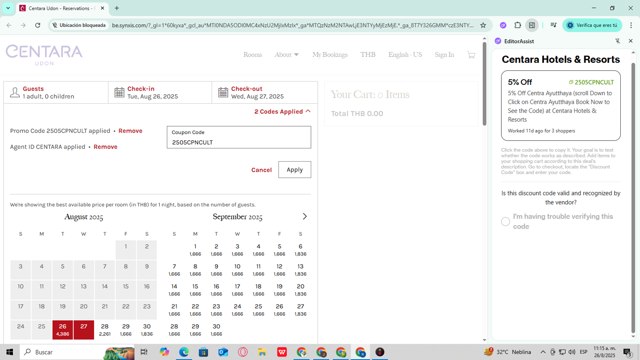The height and width of the screenshot is (360, 640).
Task: Click the main page vertical scrollbar
Action: pos(484,84)
